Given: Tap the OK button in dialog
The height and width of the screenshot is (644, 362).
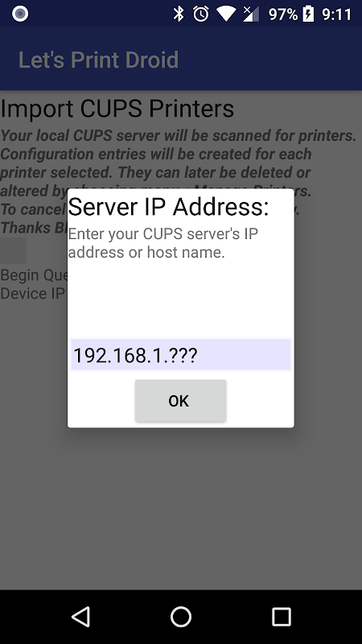Looking at the screenshot, I should click(180, 400).
